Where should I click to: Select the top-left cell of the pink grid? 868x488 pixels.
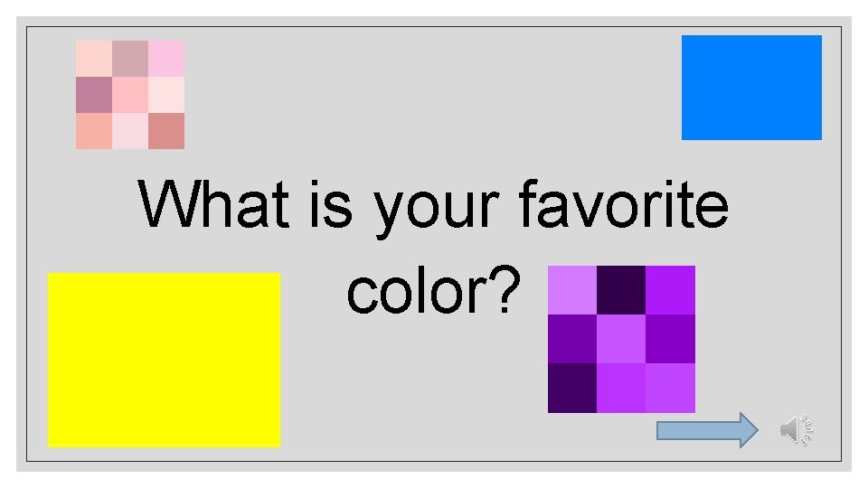tap(94, 59)
